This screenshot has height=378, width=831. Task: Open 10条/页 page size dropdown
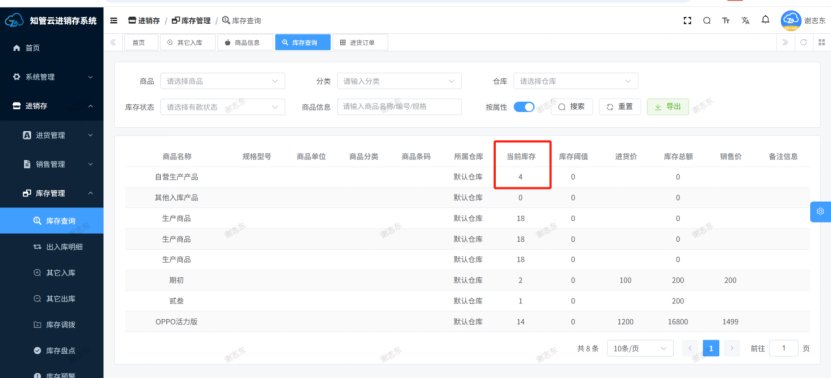[x=640, y=348]
